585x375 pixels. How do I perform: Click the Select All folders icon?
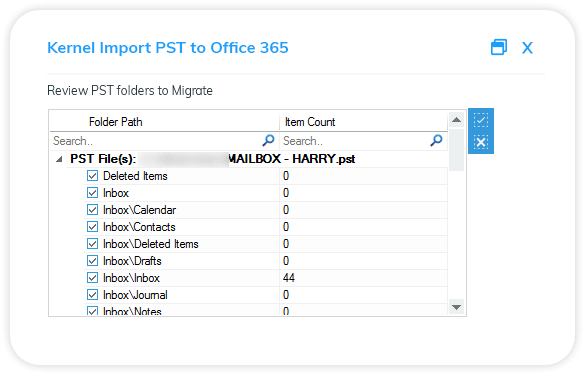click(481, 120)
